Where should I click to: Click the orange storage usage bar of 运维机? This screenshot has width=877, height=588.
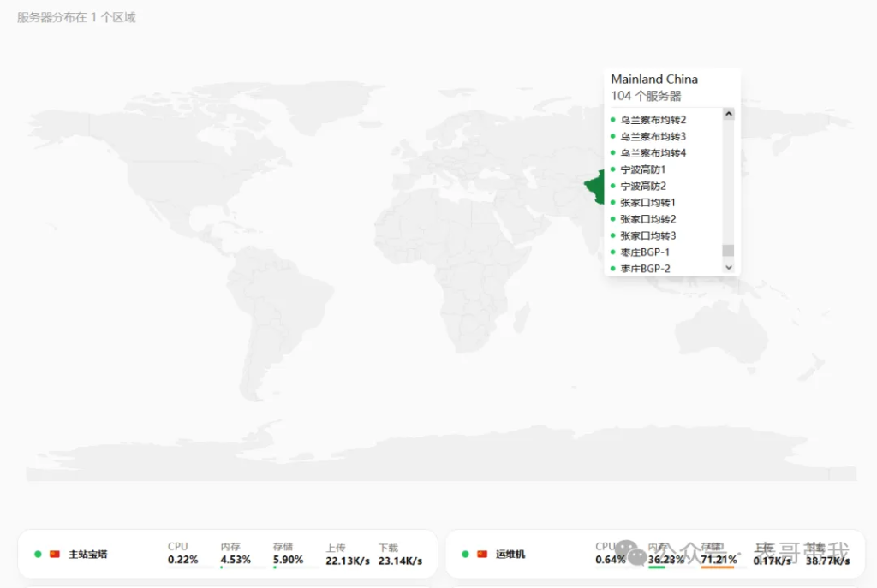(x=717, y=567)
